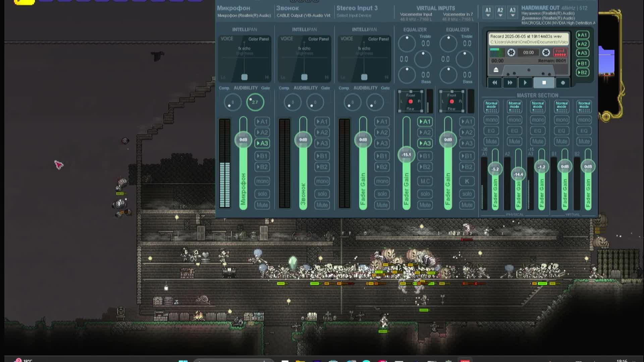Click the M.C button on Voicemeeter Input strip
644x362 pixels.
[425, 181]
